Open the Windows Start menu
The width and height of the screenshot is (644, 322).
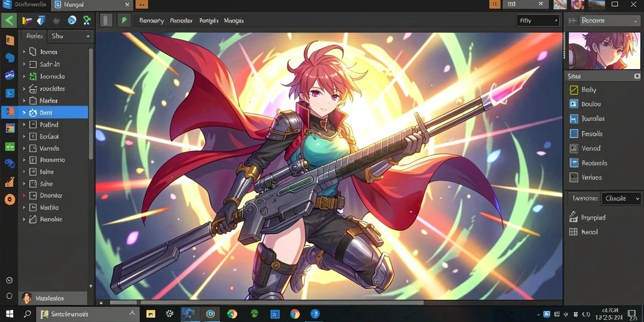[9, 314]
